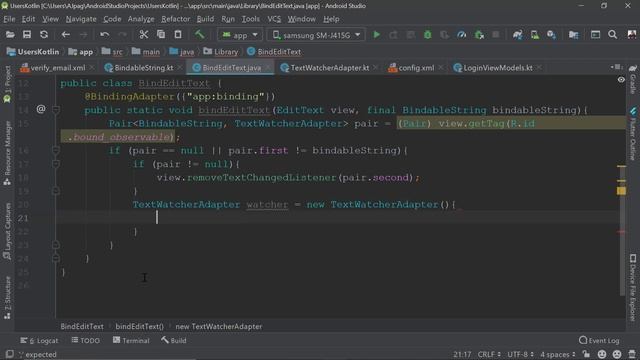This screenshot has height=360, width=640.
Task: Cut selection with scissors icon
Action: point(143,35)
